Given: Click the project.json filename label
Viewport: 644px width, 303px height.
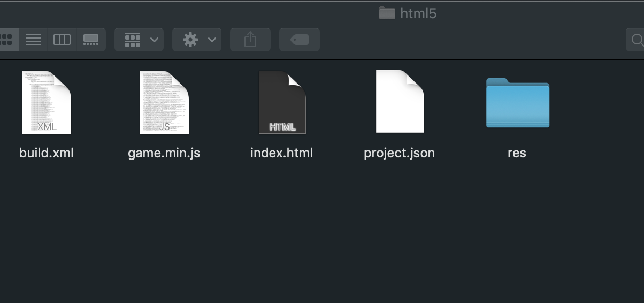Looking at the screenshot, I should (400, 153).
